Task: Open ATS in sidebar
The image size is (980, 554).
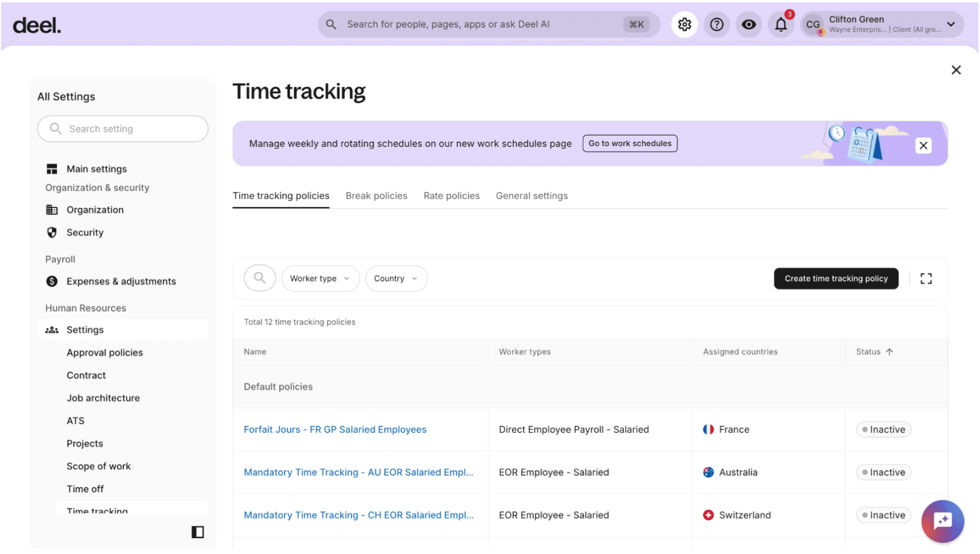Action: [x=75, y=421]
